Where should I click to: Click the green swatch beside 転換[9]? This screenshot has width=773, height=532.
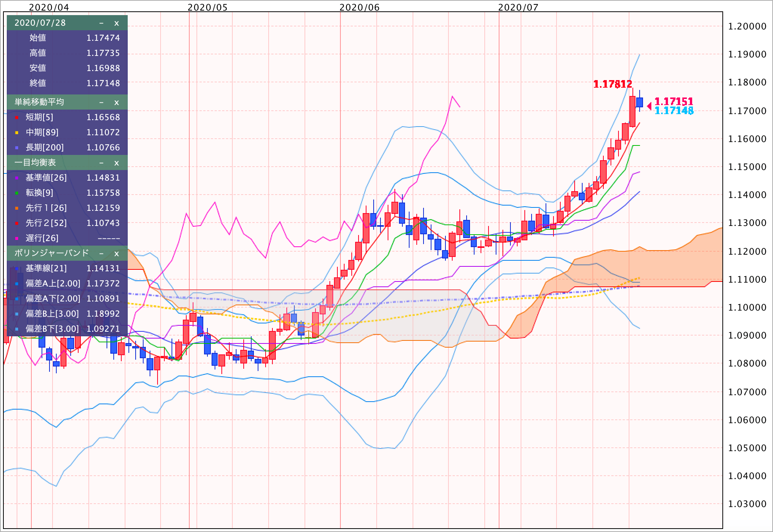[x=17, y=193]
